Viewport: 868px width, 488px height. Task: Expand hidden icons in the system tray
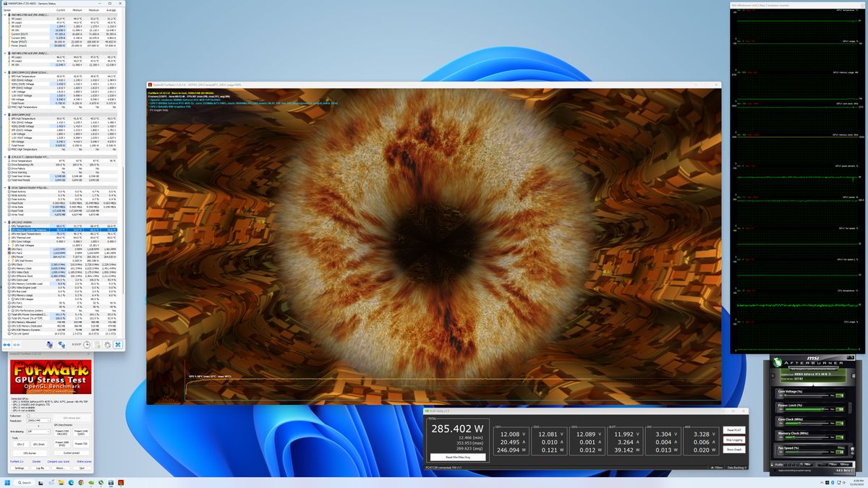tap(822, 482)
